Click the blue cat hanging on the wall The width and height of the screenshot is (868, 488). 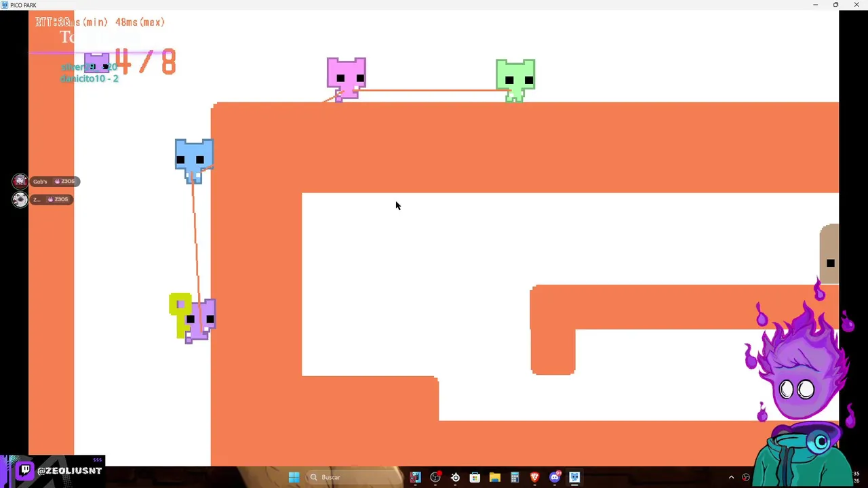(x=194, y=161)
